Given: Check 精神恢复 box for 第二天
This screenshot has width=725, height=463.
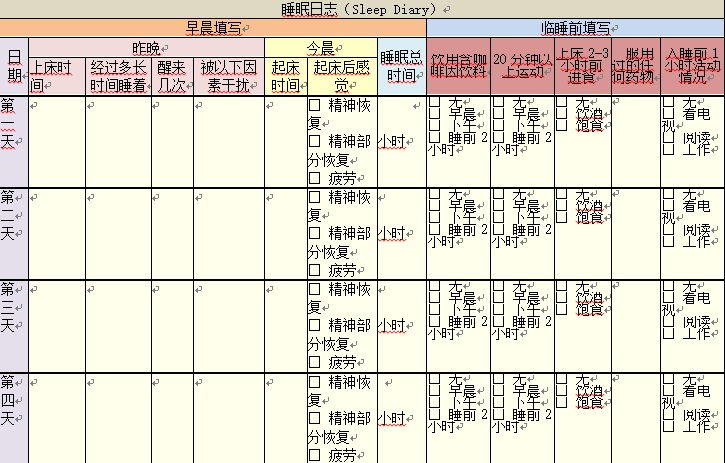Looking at the screenshot, I should tap(314, 198).
